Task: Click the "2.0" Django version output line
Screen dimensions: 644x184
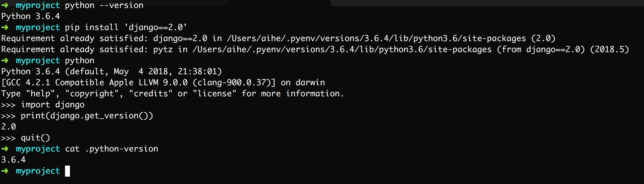Action: 9,127
